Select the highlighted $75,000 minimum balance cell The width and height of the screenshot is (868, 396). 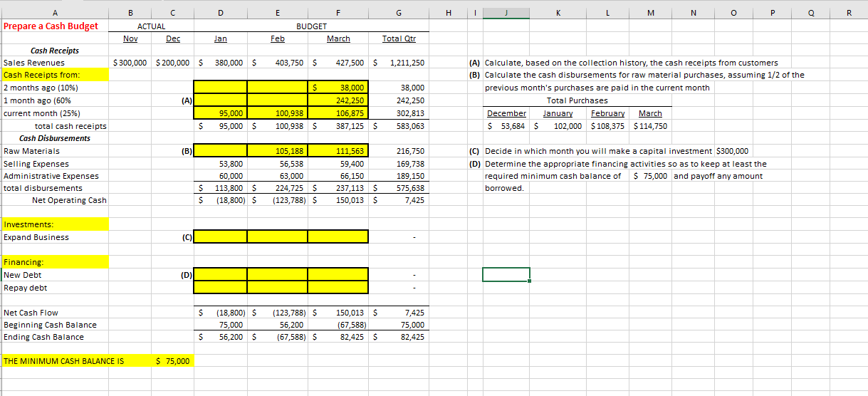tap(173, 361)
